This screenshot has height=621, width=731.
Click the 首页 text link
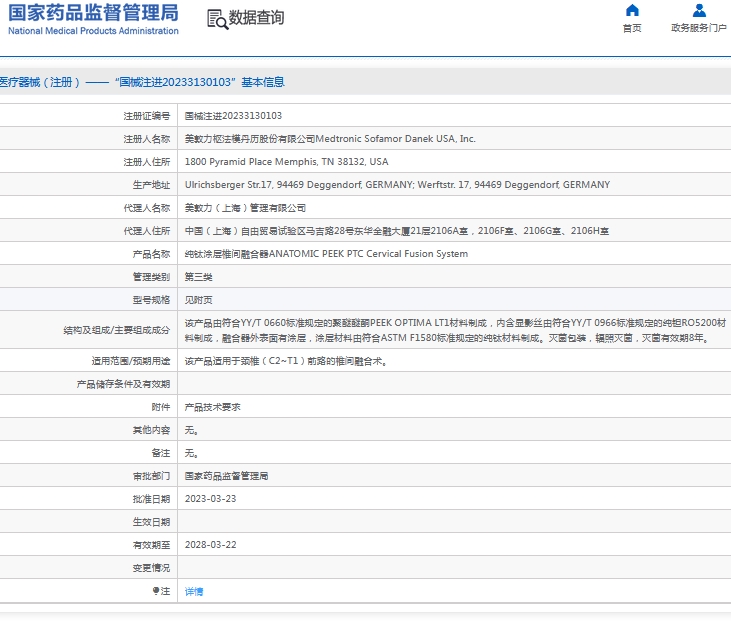[632, 28]
